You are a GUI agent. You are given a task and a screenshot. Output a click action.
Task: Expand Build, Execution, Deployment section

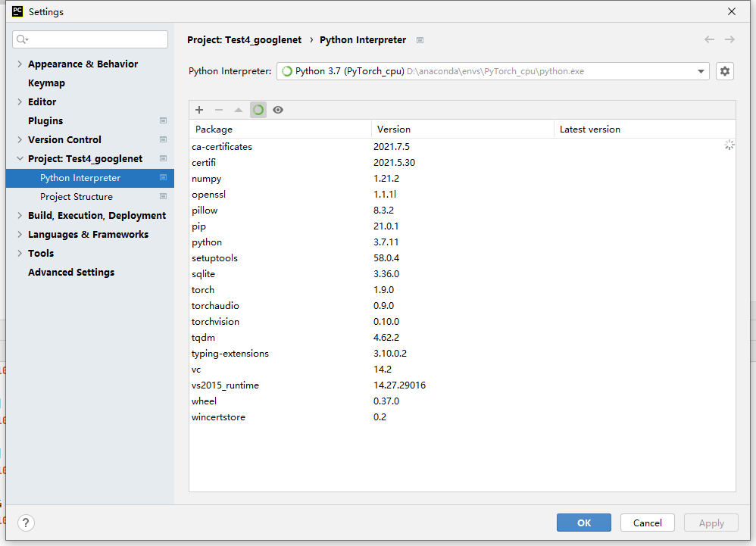(x=20, y=215)
